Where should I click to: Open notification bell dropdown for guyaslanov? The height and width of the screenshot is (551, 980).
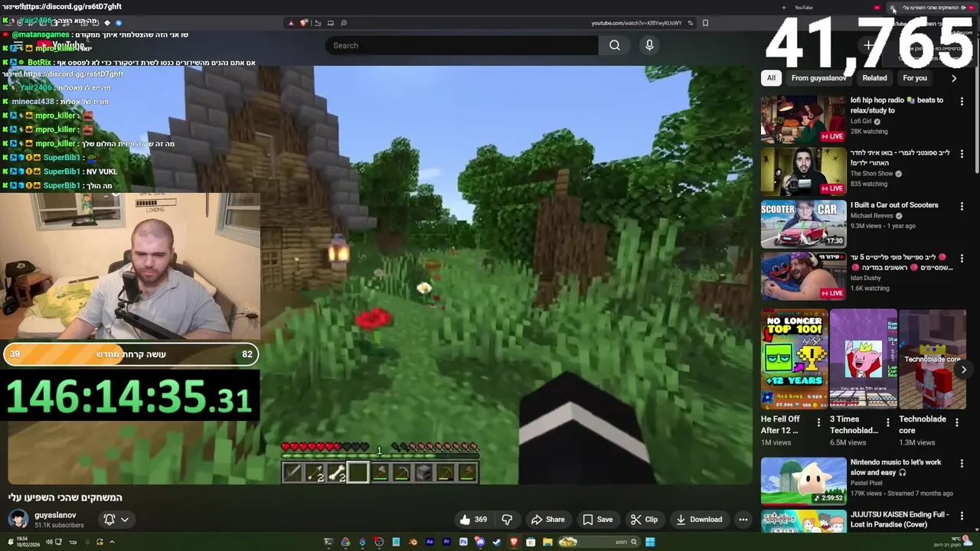116,520
